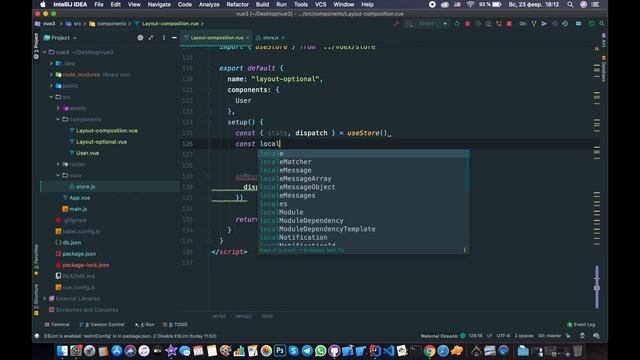The width and height of the screenshot is (640, 360).
Task: Click Git: master branch widget
Action: [549, 336]
